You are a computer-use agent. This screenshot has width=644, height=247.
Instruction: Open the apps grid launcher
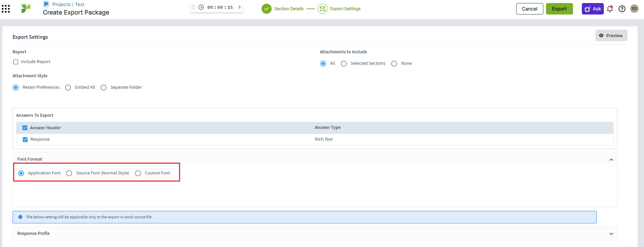(x=6, y=9)
